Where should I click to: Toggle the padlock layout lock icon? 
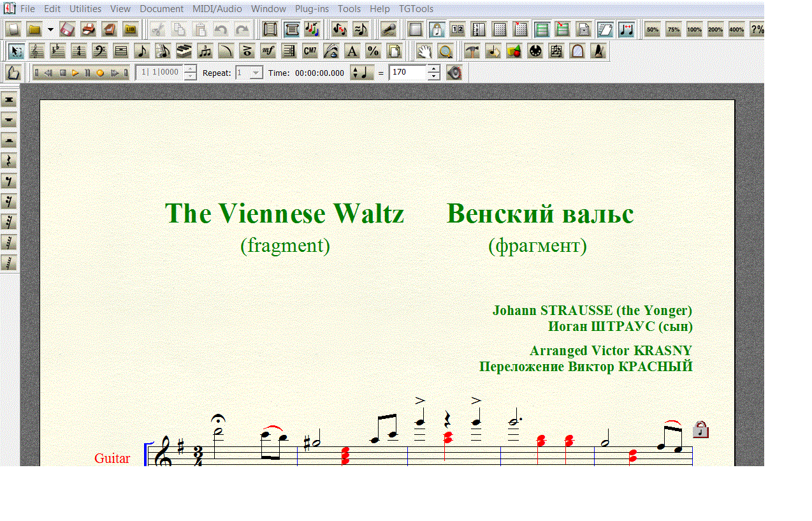point(437,29)
